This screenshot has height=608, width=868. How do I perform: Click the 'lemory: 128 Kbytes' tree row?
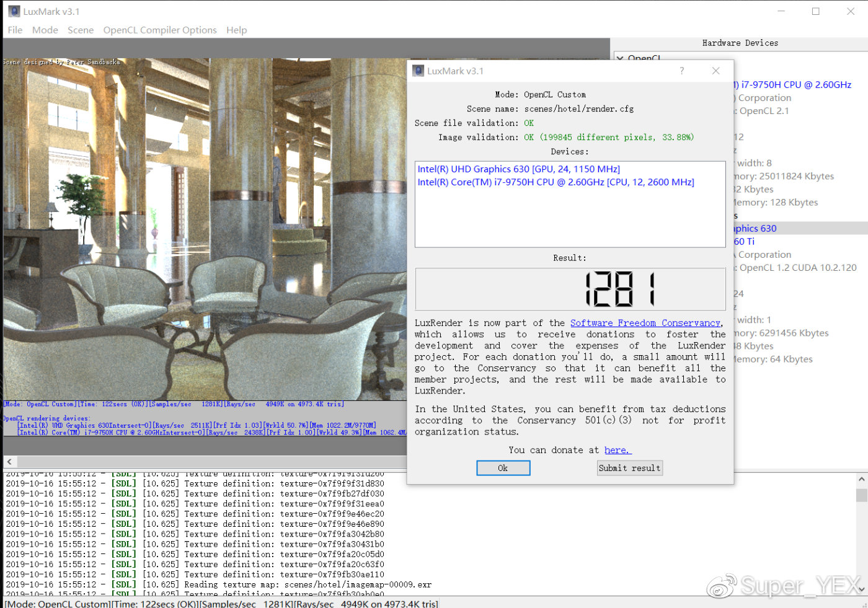pyautogui.click(x=776, y=202)
